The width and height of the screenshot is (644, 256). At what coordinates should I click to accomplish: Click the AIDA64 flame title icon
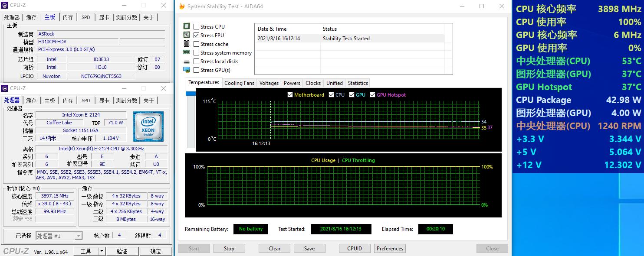tap(182, 6)
